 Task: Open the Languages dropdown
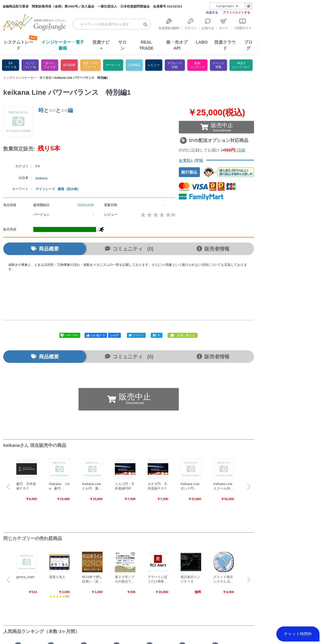pos(227,6)
